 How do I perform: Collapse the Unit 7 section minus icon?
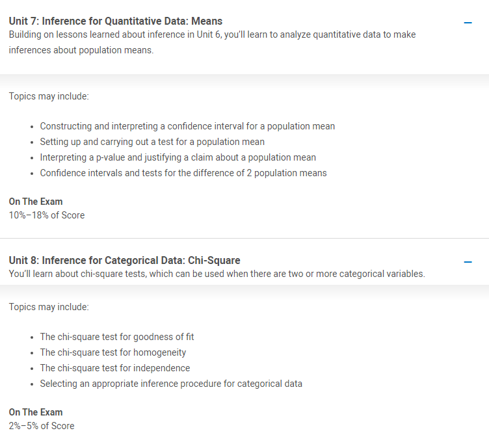tap(468, 23)
